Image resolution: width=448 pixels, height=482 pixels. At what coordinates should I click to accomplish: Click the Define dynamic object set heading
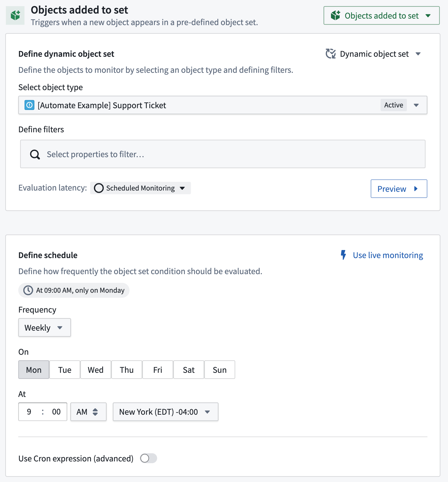pos(66,54)
